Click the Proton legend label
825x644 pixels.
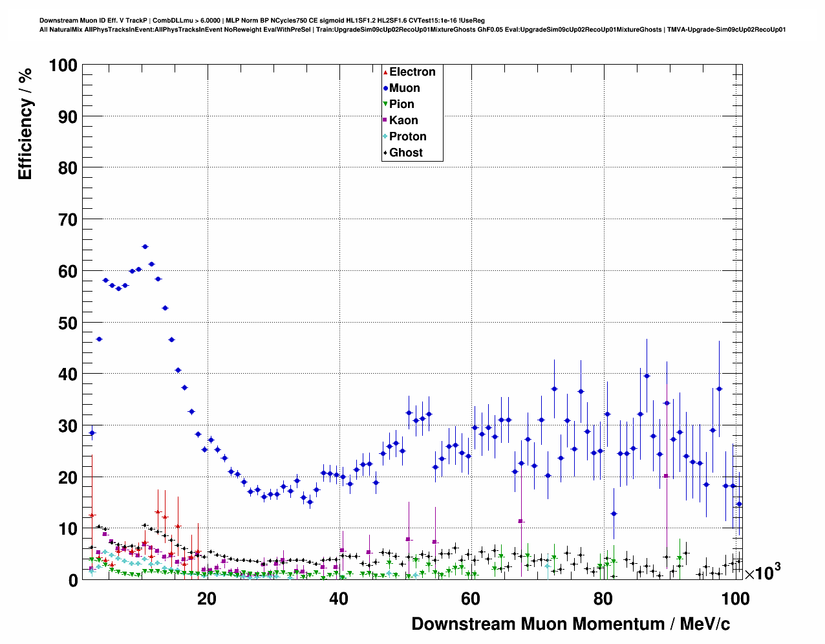tap(408, 136)
